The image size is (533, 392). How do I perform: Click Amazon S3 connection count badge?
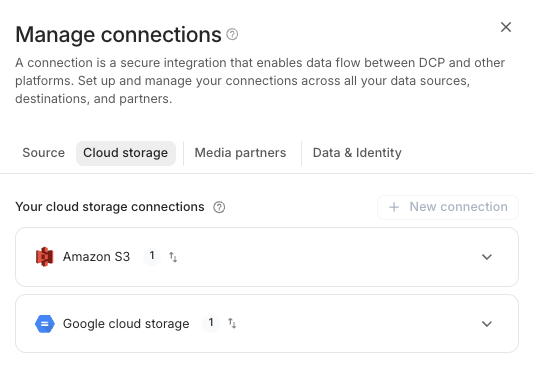point(152,256)
